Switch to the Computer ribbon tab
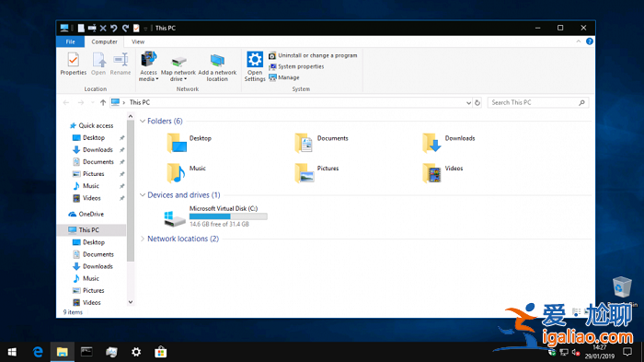This screenshot has height=362, width=644. point(104,41)
